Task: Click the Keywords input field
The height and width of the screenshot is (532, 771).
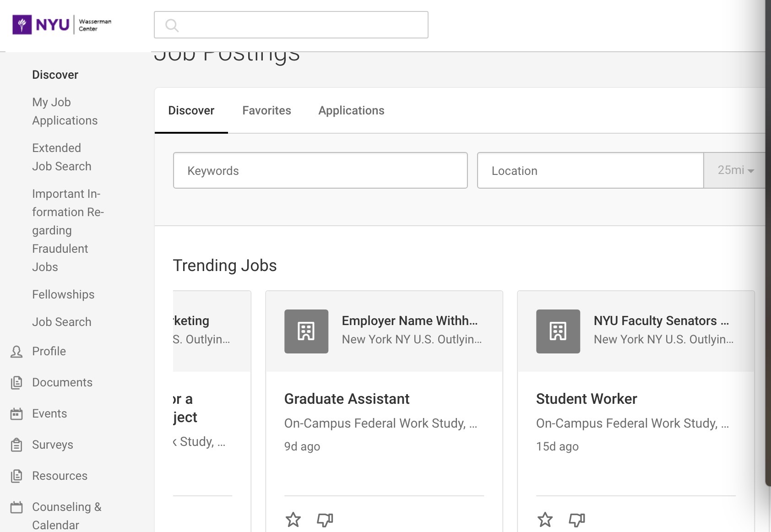Action: click(320, 170)
